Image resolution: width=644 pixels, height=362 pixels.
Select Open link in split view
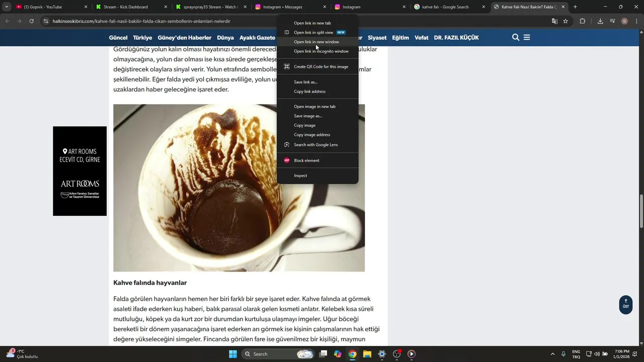tap(317, 33)
